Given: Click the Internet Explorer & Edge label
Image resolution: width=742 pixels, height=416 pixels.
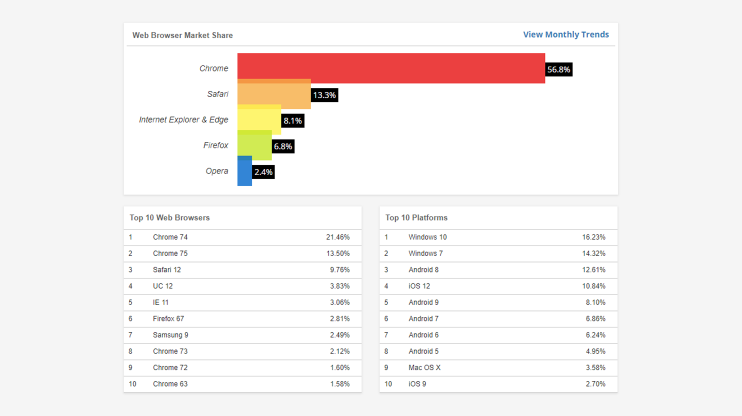Looking at the screenshot, I should click(184, 120).
